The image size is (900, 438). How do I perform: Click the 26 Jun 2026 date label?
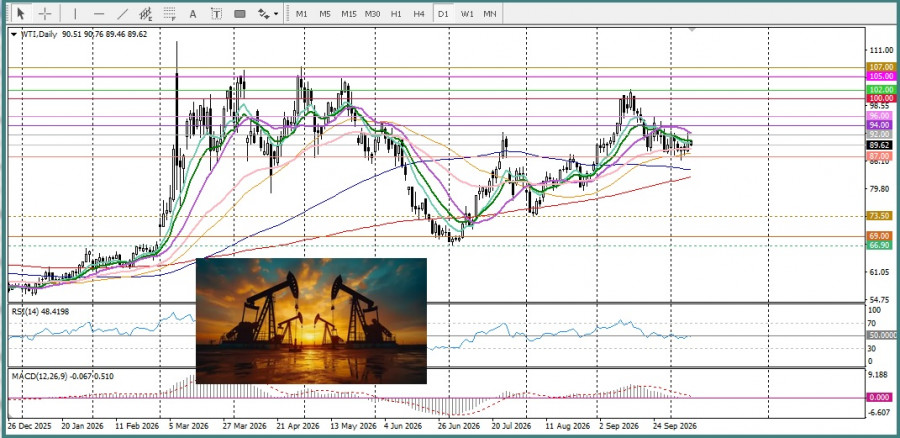click(459, 427)
